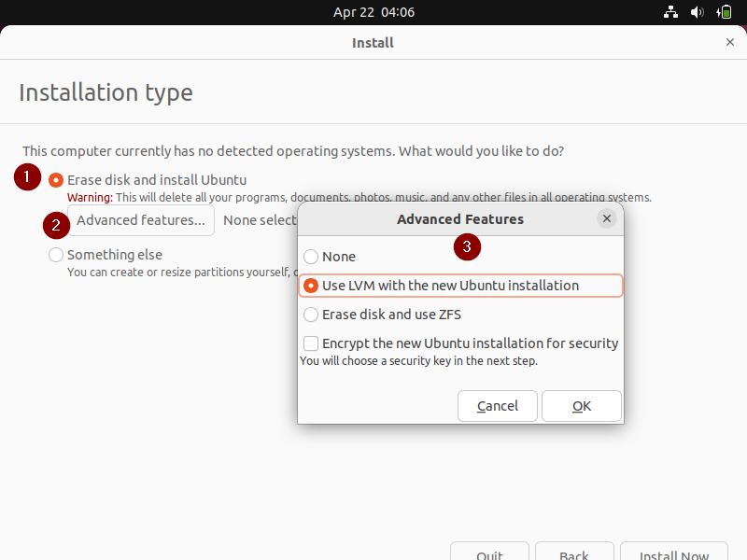This screenshot has width=747, height=560.
Task: Click Install Now
Action: tap(674, 553)
